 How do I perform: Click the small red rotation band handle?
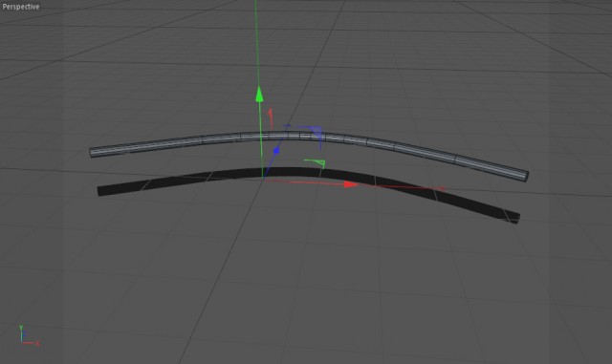[x=270, y=118]
